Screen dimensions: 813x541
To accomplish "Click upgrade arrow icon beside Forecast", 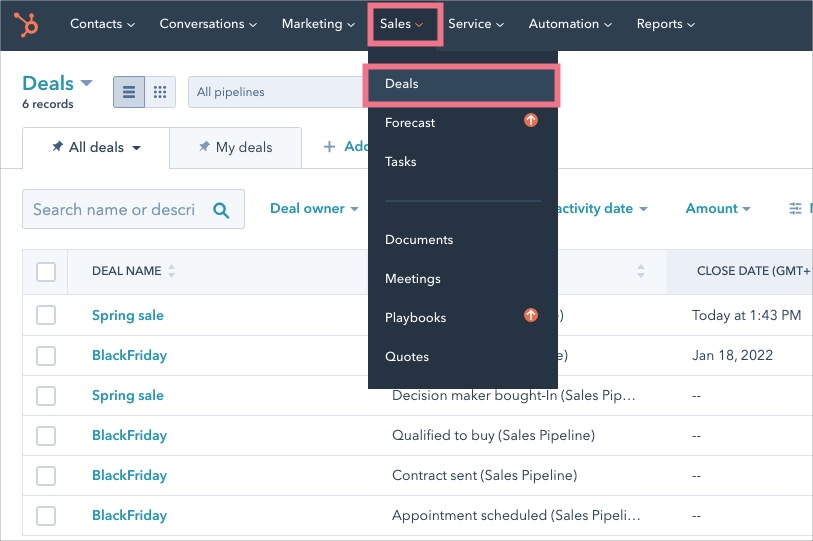I will tap(531, 121).
